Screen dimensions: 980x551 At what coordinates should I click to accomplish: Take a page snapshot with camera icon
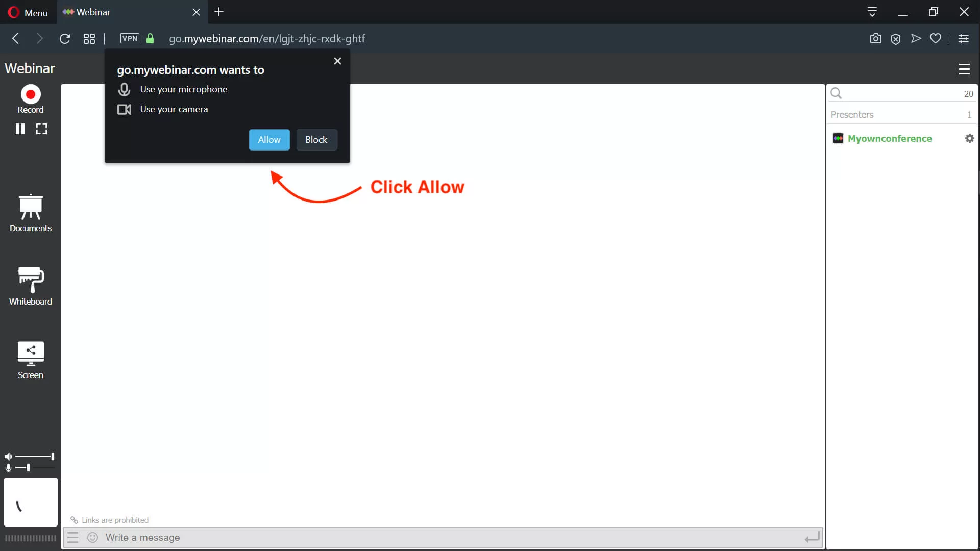[x=875, y=38]
